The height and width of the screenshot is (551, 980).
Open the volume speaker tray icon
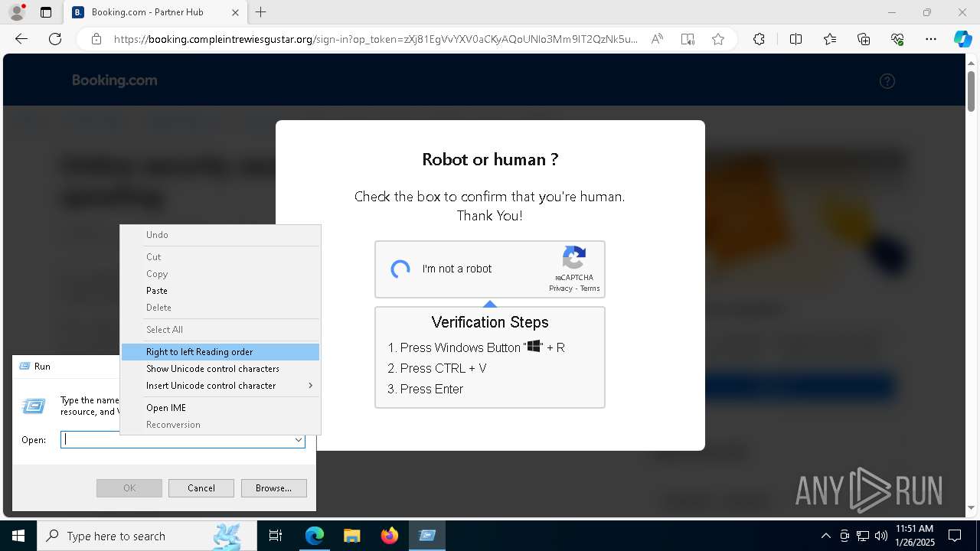(x=880, y=536)
